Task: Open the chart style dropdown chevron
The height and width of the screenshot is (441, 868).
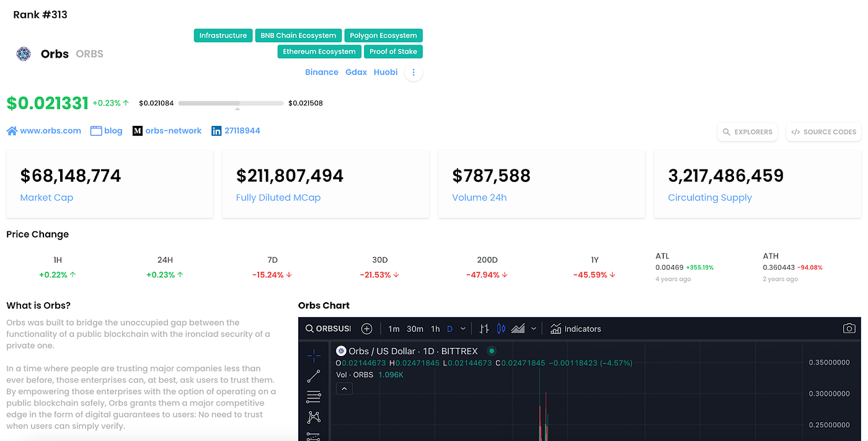Action: click(x=534, y=328)
